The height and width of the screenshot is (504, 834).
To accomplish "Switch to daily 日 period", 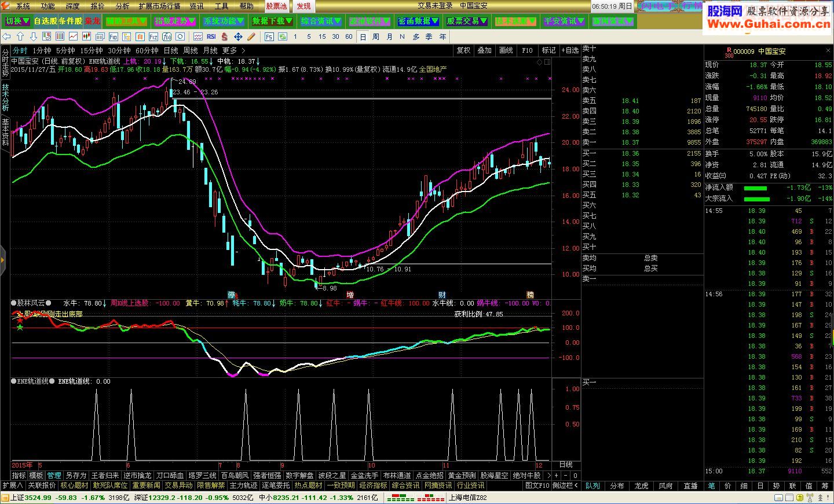I will [363, 36].
